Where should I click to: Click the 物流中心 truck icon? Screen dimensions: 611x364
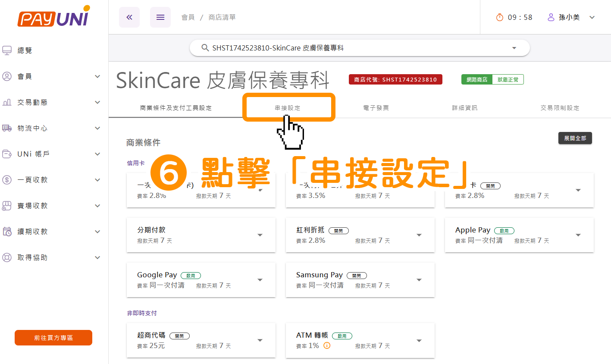coord(7,128)
